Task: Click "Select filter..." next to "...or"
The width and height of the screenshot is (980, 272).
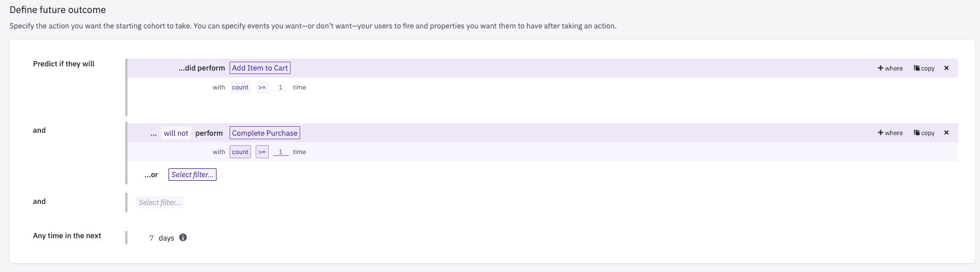Action: [192, 175]
